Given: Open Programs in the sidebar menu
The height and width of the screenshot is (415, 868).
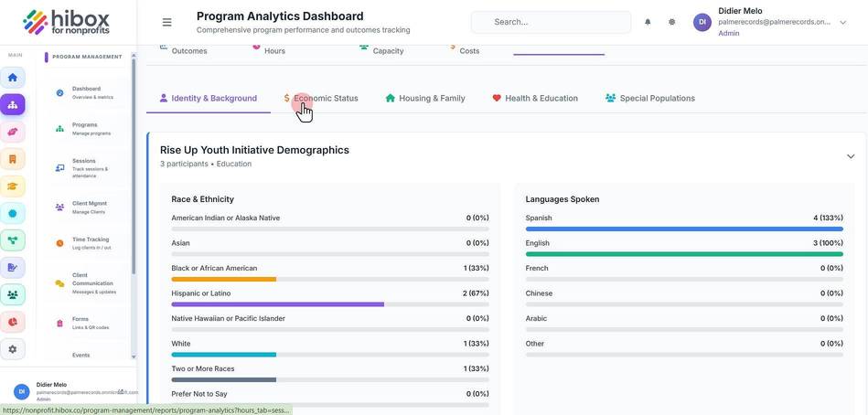Looking at the screenshot, I should (x=86, y=129).
